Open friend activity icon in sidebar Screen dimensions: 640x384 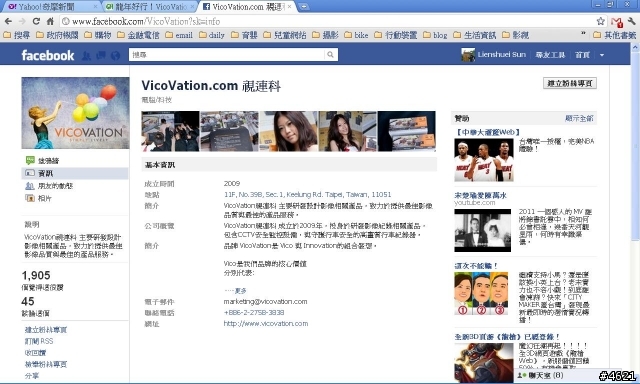click(30, 186)
